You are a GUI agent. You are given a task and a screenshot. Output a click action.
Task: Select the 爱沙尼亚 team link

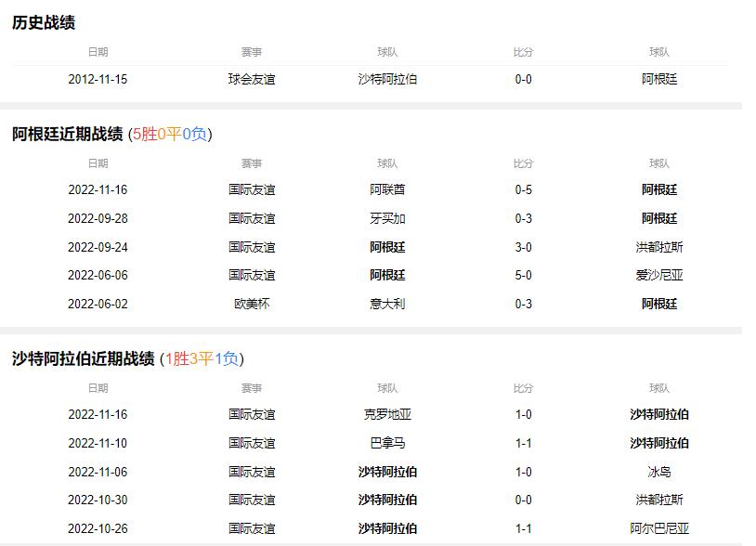pos(658,275)
